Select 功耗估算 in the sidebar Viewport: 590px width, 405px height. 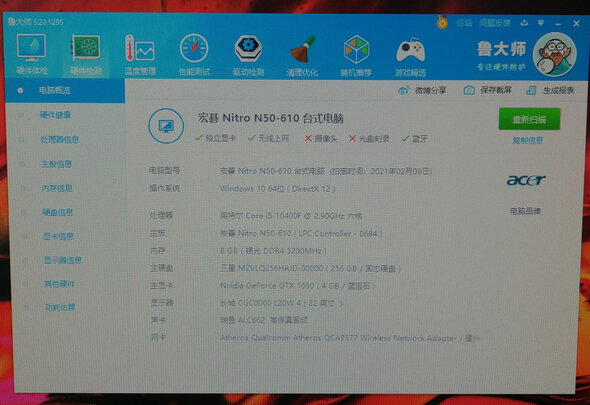click(x=60, y=308)
